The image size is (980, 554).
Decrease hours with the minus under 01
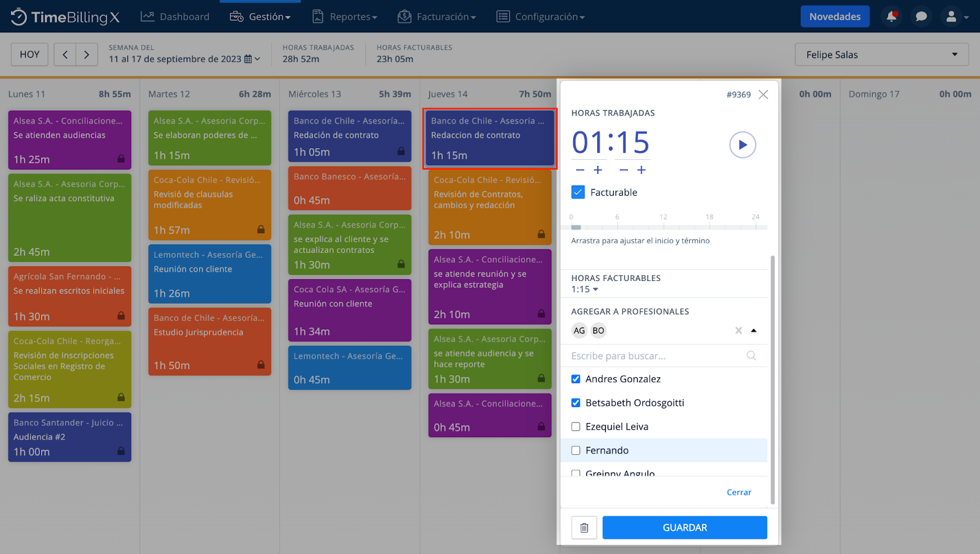tap(580, 170)
